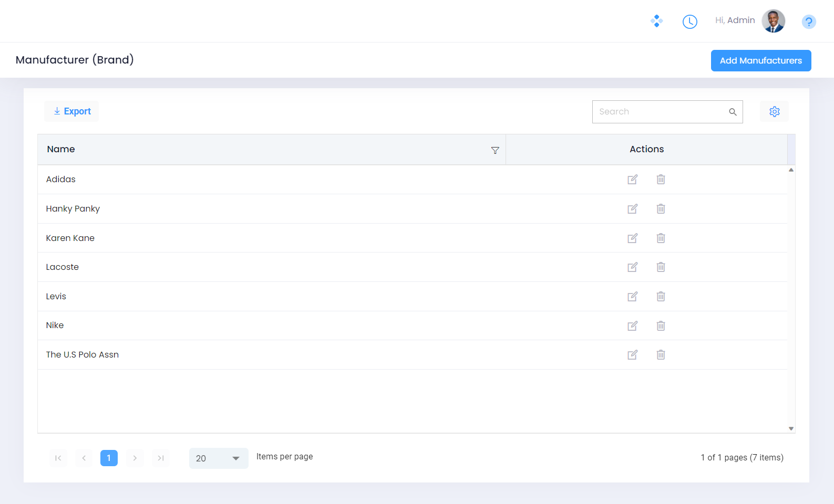834x504 pixels.
Task: Open the help question mark
Action: pos(809,22)
